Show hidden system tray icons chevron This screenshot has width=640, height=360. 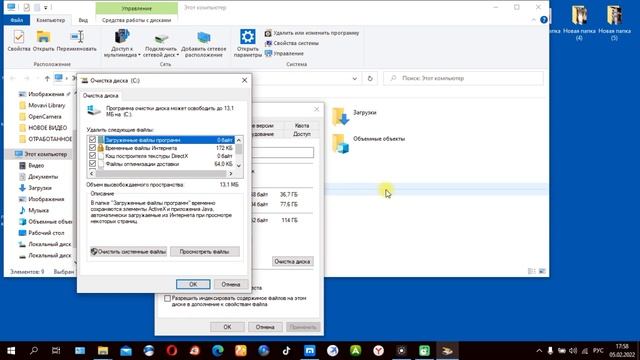point(539,351)
